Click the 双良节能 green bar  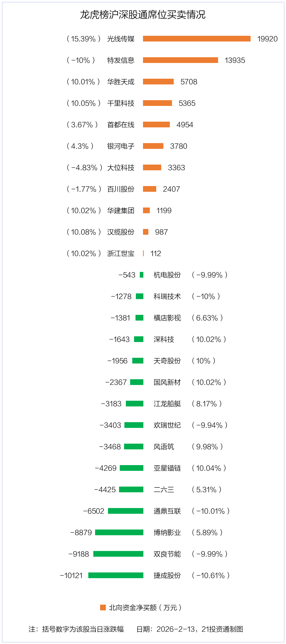click(x=118, y=554)
